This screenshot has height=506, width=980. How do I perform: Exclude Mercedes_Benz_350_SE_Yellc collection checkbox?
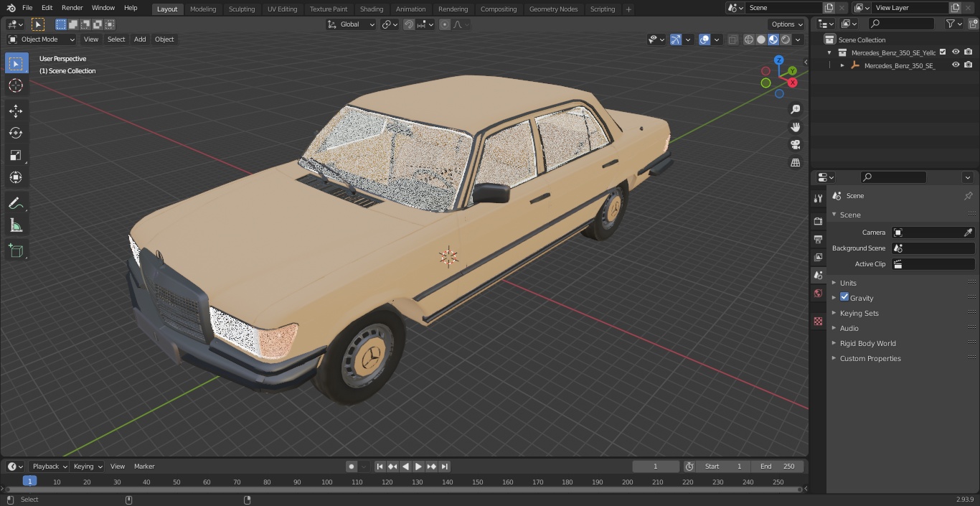pyautogui.click(x=943, y=52)
